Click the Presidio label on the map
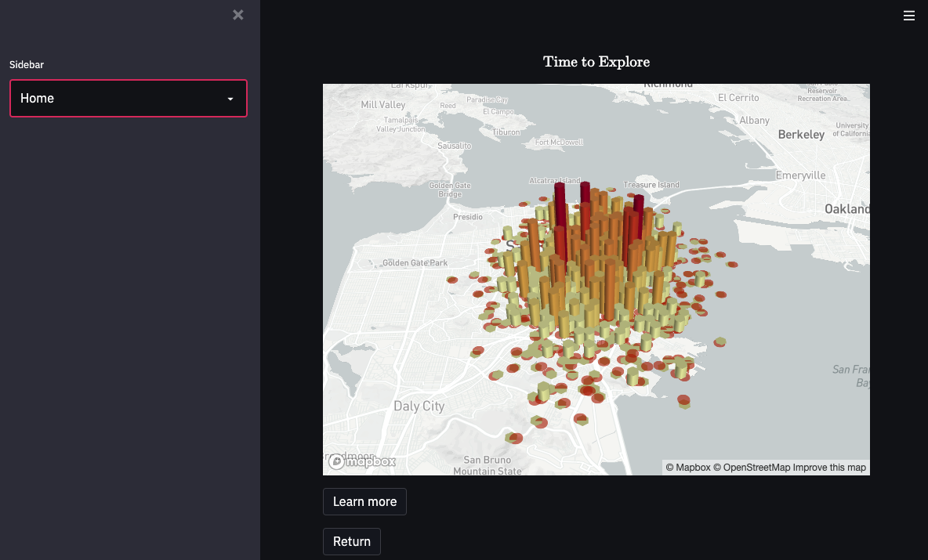 click(468, 216)
